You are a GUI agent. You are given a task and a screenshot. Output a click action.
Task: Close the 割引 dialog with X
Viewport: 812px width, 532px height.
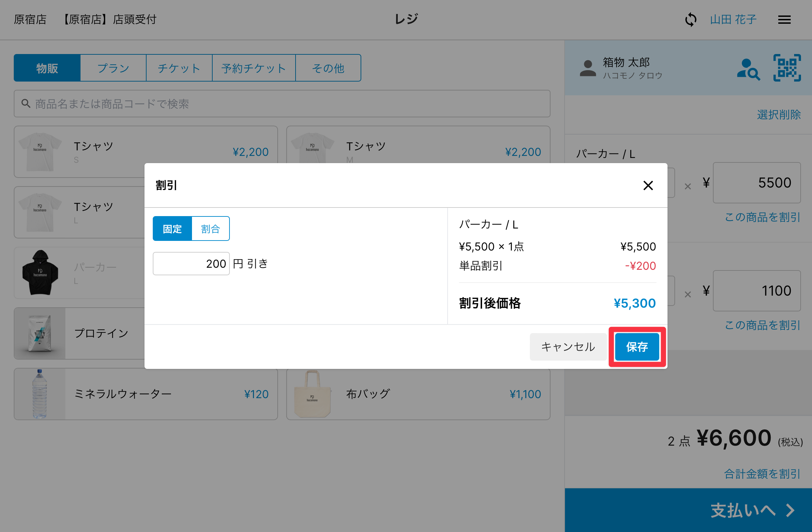pyautogui.click(x=648, y=185)
